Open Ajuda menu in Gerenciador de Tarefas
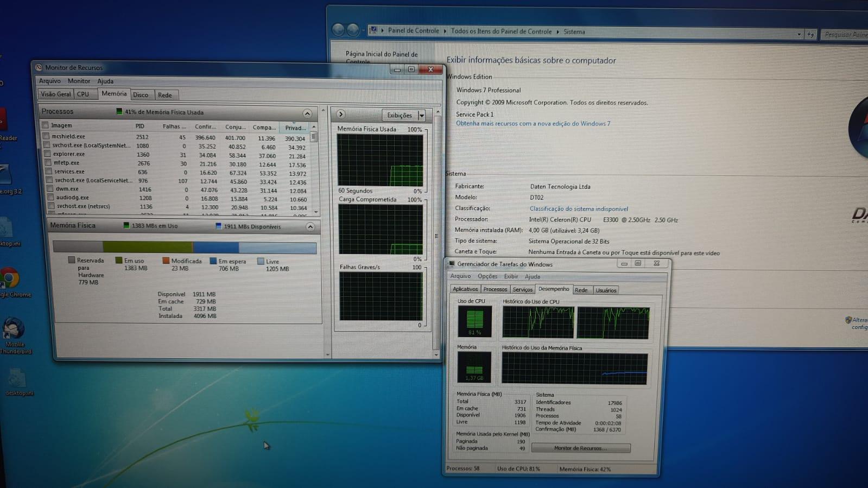The width and height of the screenshot is (868, 488). [533, 277]
